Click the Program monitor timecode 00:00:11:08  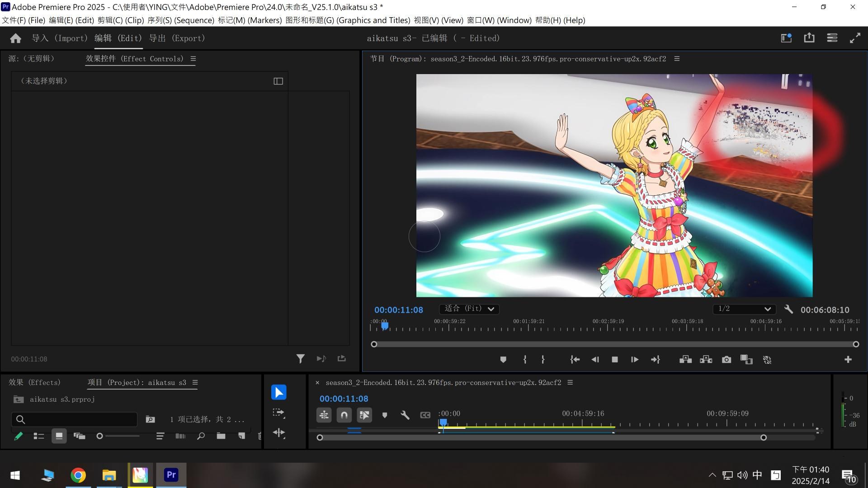coord(399,310)
